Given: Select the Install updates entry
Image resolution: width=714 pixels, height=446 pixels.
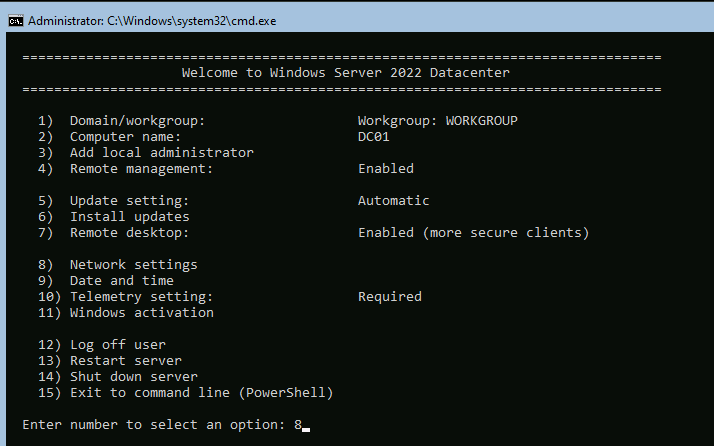Looking at the screenshot, I should 129,217.
